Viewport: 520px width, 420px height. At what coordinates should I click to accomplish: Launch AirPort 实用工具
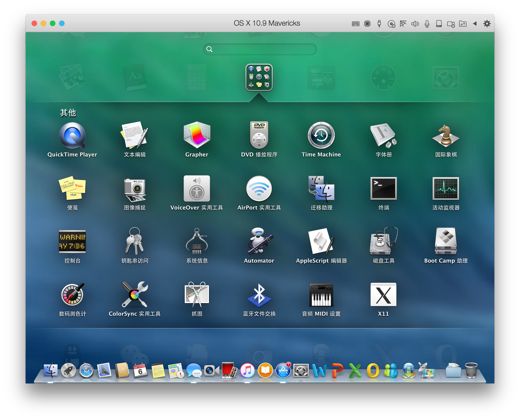(259, 189)
